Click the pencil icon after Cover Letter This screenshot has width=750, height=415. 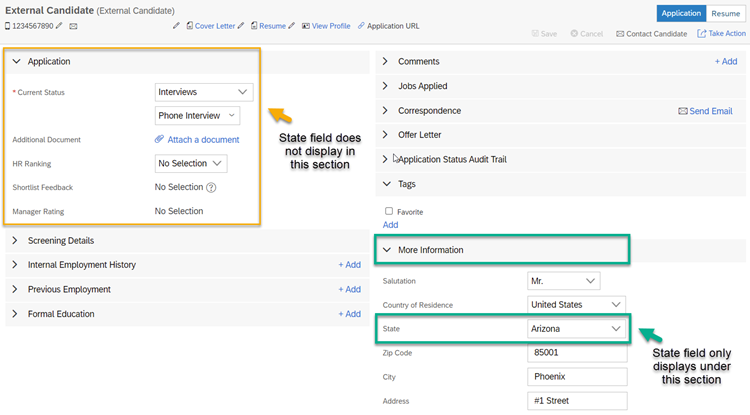coord(241,26)
